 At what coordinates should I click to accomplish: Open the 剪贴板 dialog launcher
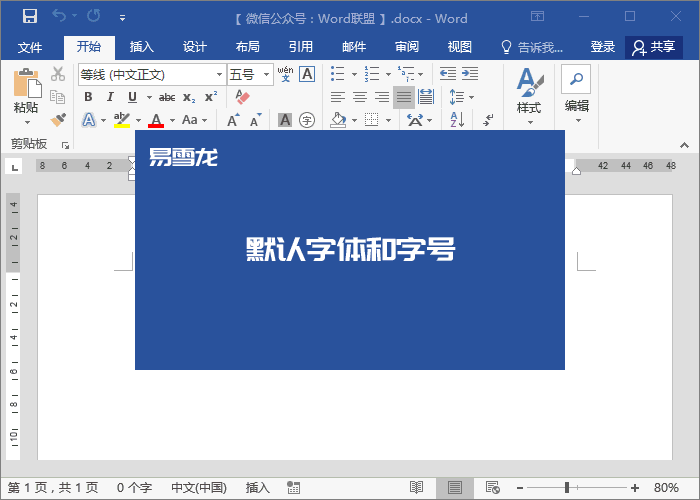click(65, 145)
